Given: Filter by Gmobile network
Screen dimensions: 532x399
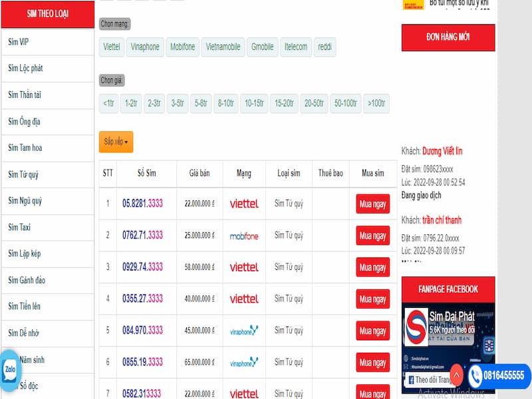Looking at the screenshot, I should 262,47.
